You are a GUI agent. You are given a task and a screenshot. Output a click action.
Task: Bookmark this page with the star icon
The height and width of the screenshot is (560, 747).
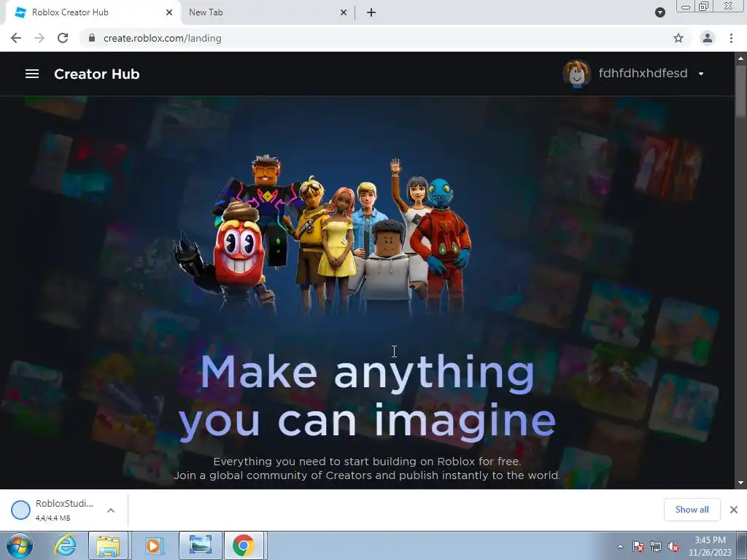click(678, 38)
